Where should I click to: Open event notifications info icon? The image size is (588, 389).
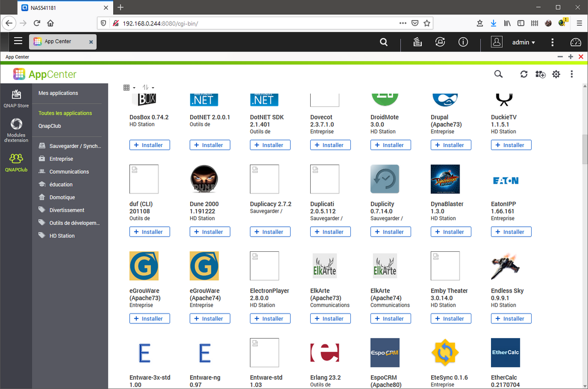click(463, 42)
